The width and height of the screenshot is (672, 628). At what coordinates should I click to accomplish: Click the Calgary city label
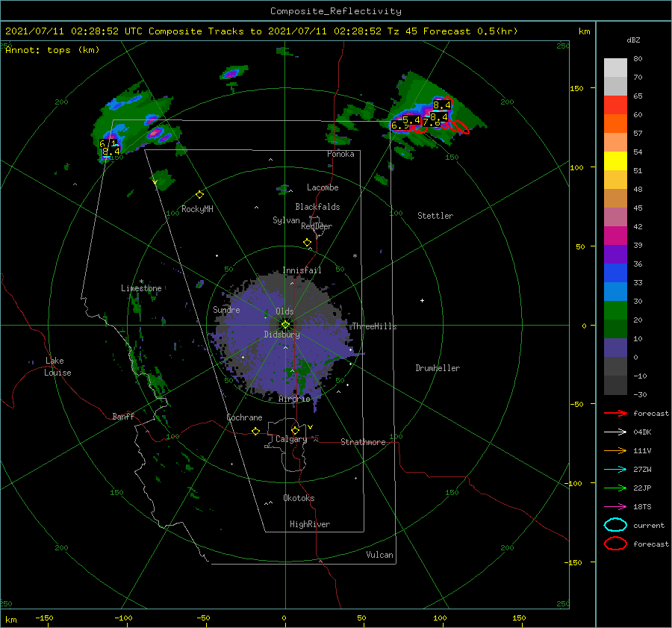coord(291,439)
